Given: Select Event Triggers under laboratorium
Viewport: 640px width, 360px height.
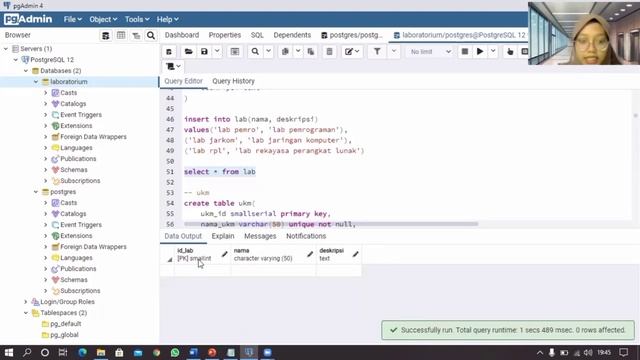Looking at the screenshot, I should click(x=81, y=115).
